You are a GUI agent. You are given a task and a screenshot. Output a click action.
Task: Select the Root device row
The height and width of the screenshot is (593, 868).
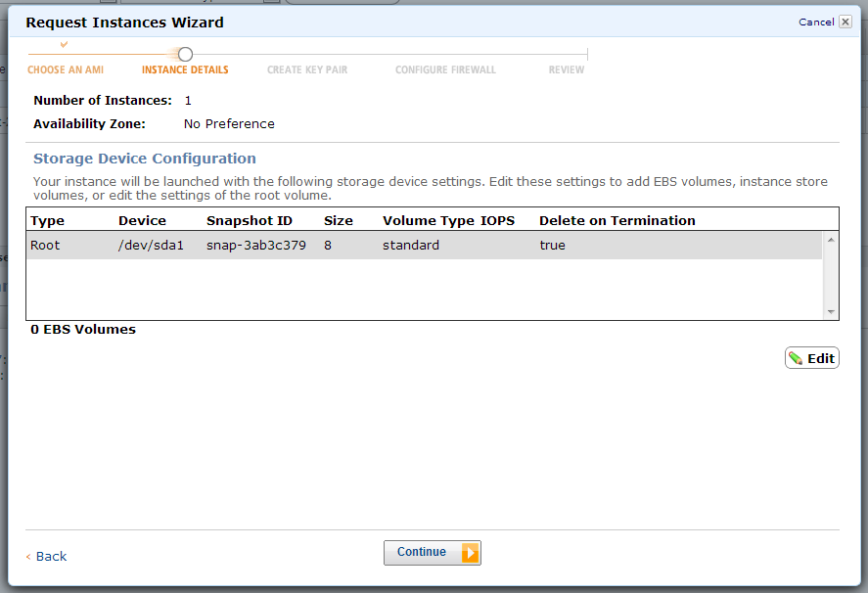[x=425, y=246]
